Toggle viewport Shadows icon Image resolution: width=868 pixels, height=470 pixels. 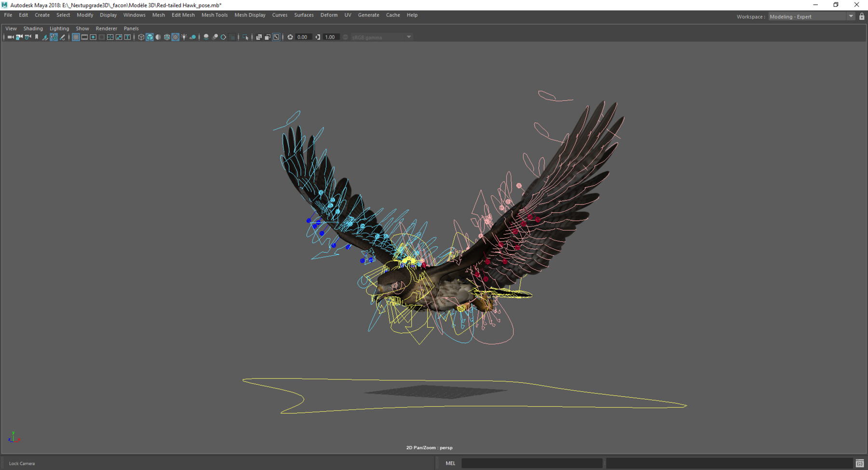click(x=193, y=37)
